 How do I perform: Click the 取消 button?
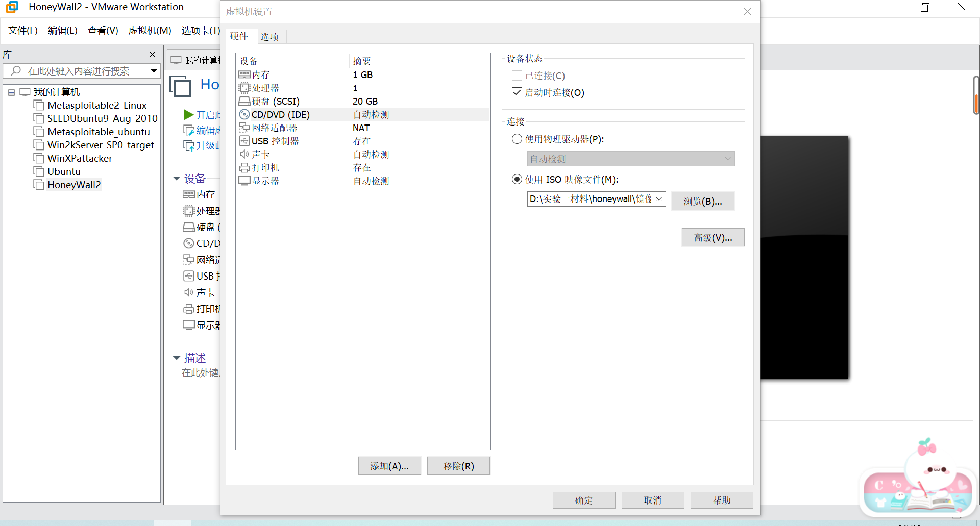[x=653, y=500]
